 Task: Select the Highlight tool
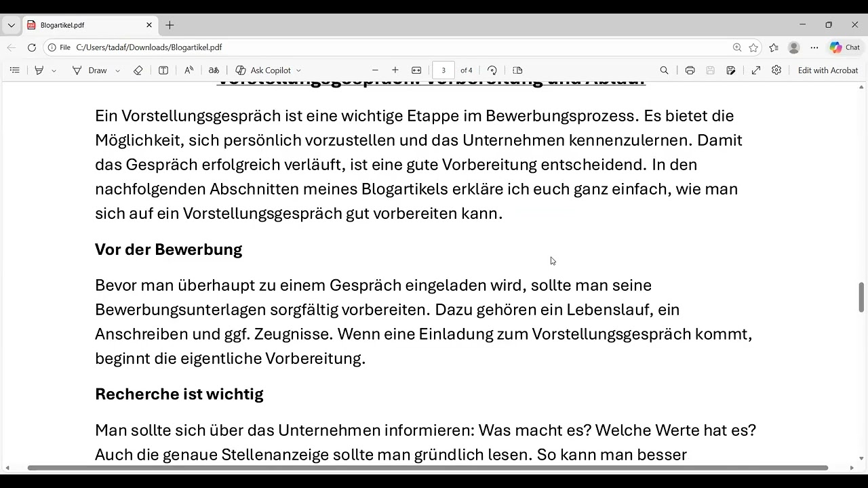coord(39,70)
